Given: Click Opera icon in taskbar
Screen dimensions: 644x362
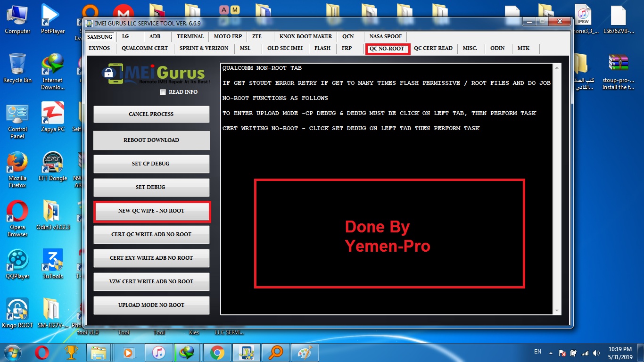Looking at the screenshot, I should (42, 352).
